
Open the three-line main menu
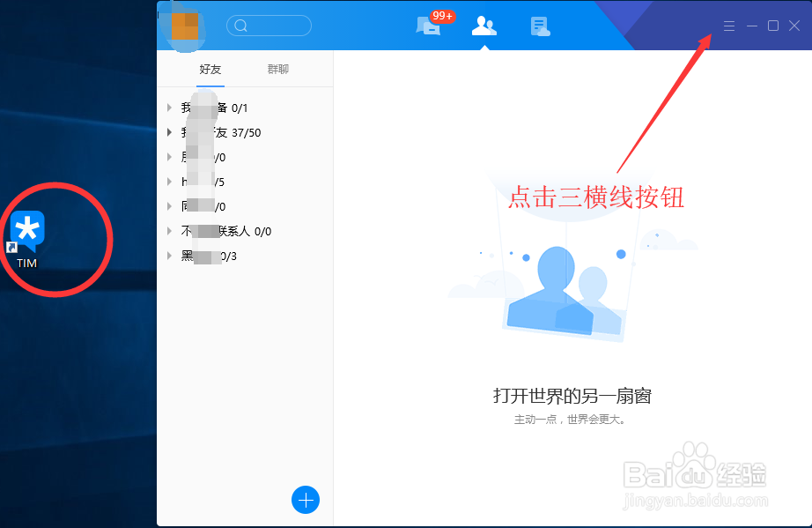(728, 26)
